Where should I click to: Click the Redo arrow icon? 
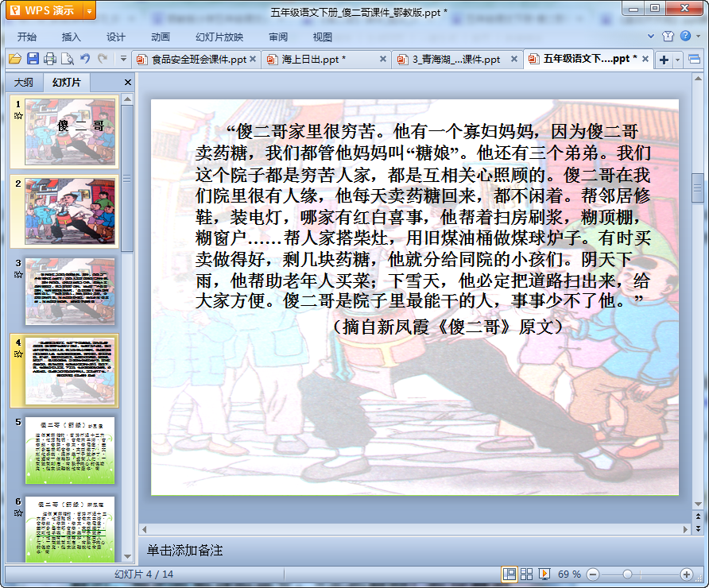tap(103, 58)
